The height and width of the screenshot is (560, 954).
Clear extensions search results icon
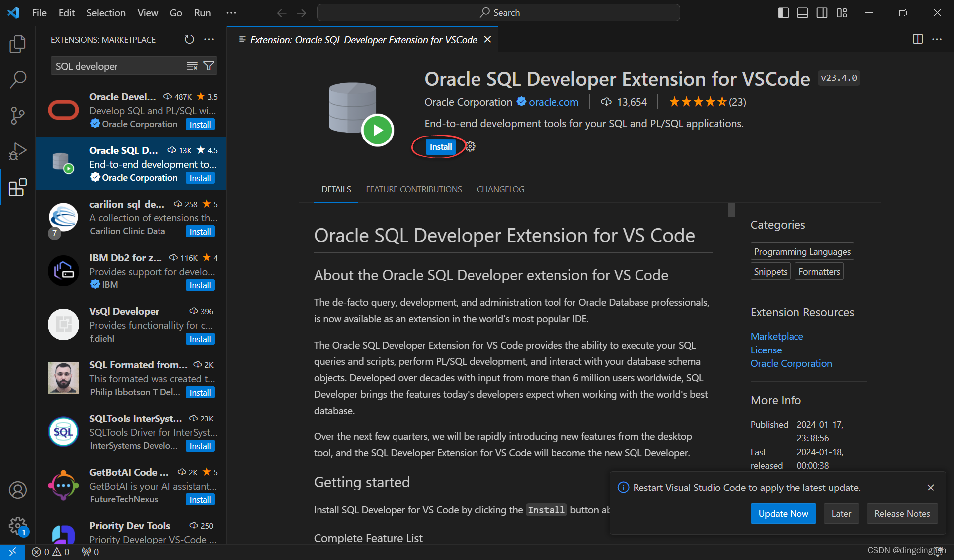[192, 66]
